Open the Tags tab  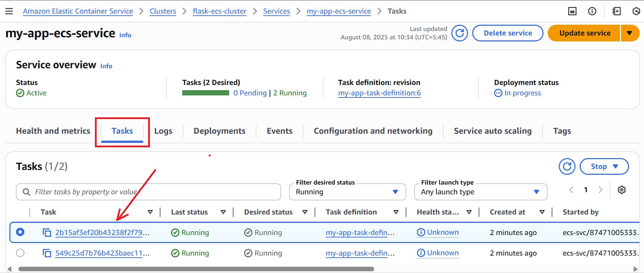click(x=562, y=131)
